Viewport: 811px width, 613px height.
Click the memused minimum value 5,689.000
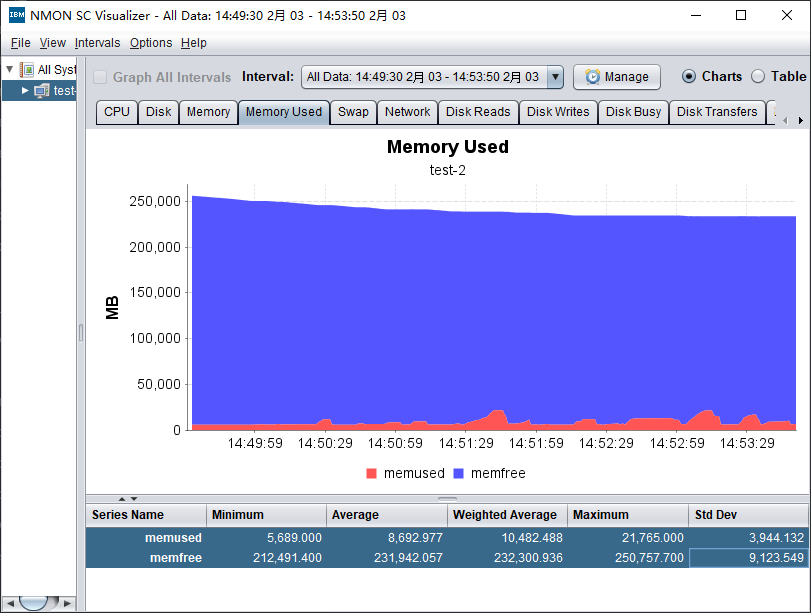pyautogui.click(x=294, y=538)
